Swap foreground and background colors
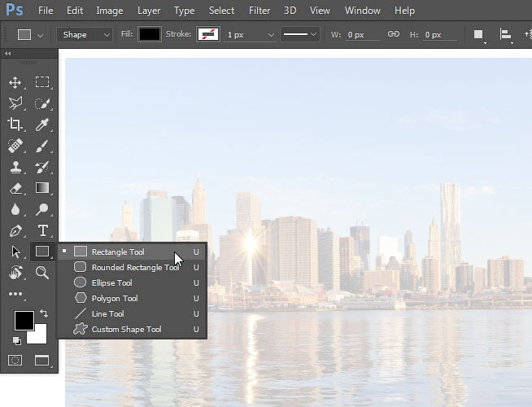Image resolution: width=532 pixels, height=407 pixels. tap(44, 313)
